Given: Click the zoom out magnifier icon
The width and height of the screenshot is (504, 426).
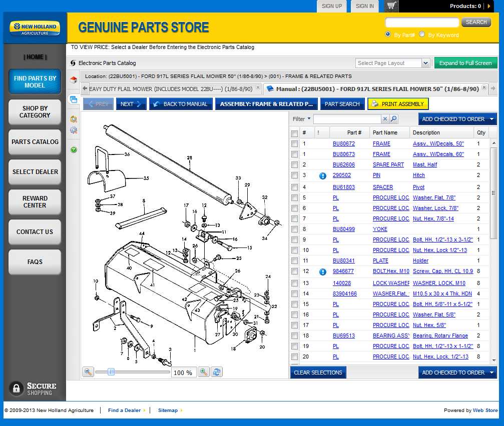Looking at the screenshot, I should pyautogui.click(x=88, y=372).
